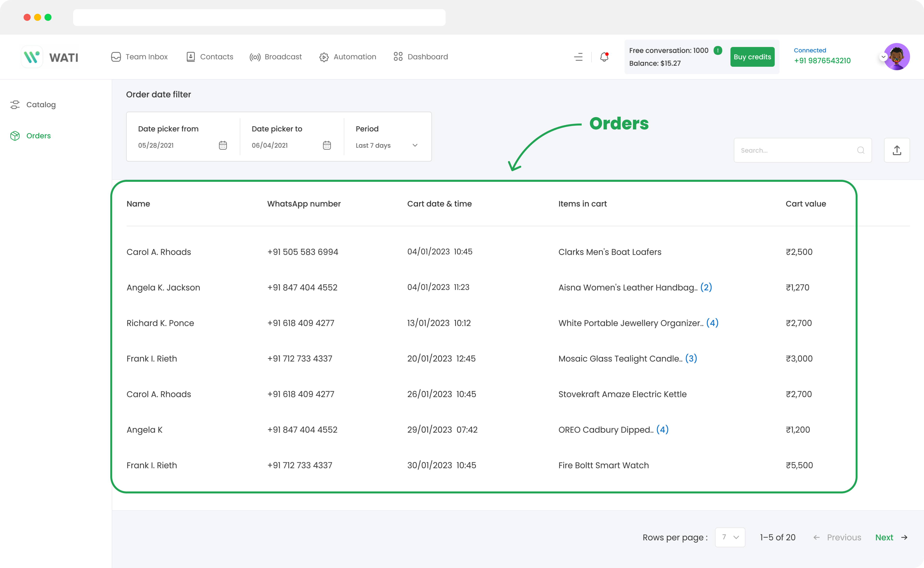Change the rows per page dropdown
Viewport: 924px width, 568px height.
(730, 537)
